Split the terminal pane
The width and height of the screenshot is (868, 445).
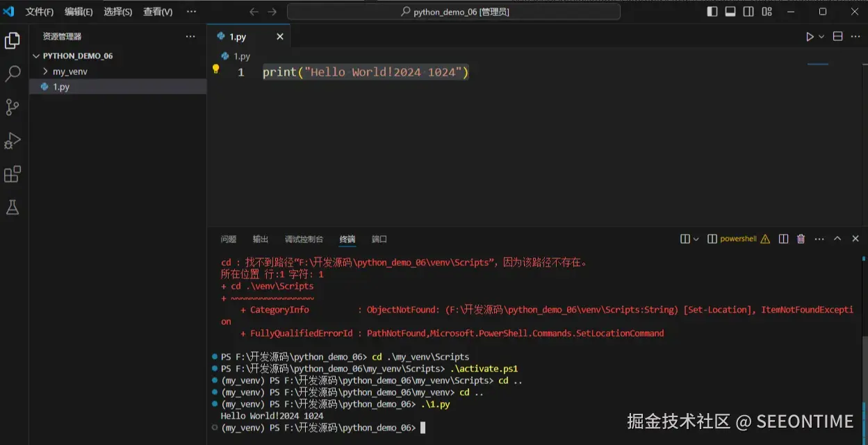[x=783, y=239]
